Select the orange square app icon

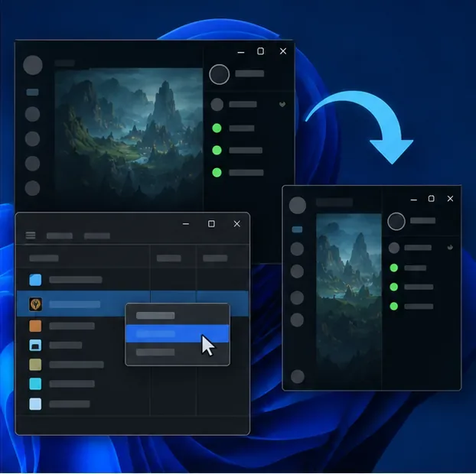click(35, 326)
